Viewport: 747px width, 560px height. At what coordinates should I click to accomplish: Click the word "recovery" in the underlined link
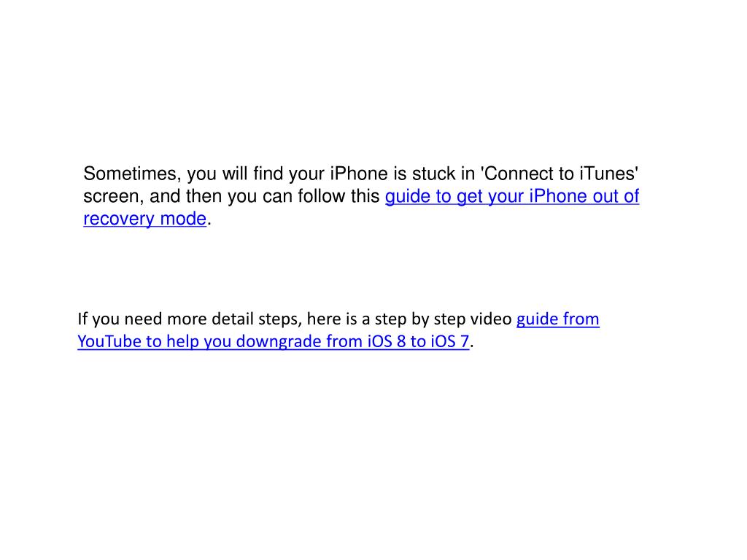[x=119, y=219]
